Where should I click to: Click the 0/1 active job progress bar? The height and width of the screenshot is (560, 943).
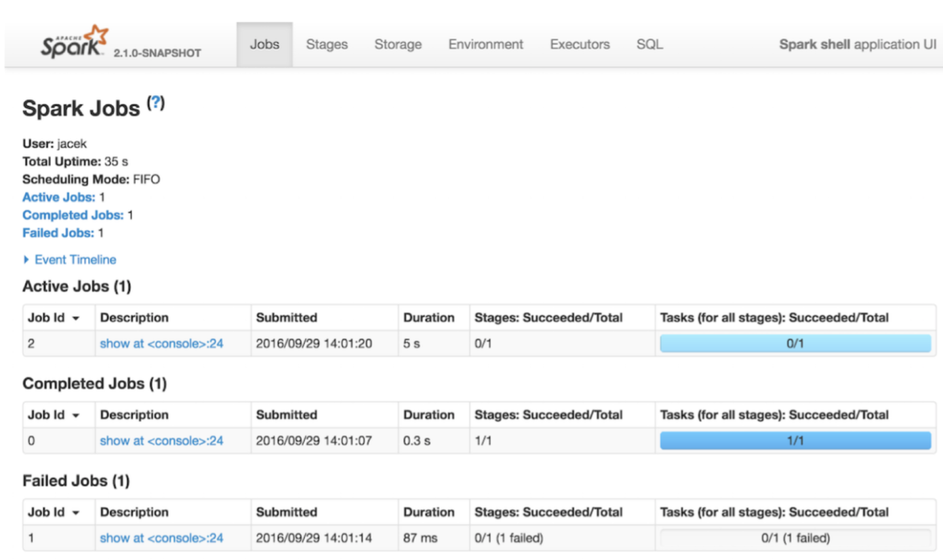795,344
